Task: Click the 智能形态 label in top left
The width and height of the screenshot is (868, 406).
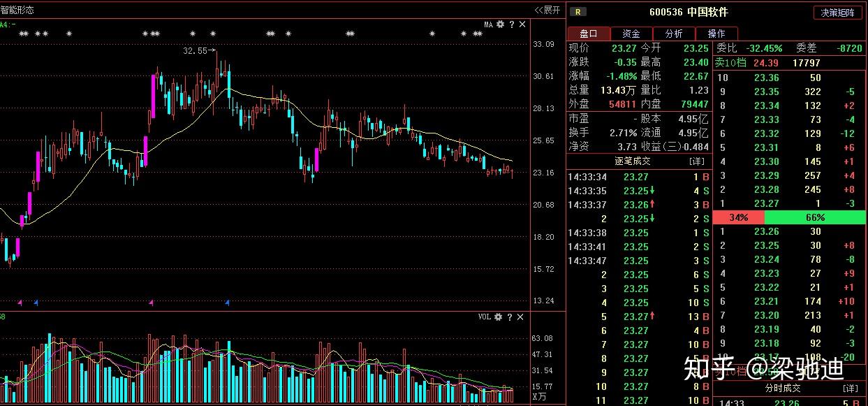Action: click(x=18, y=10)
